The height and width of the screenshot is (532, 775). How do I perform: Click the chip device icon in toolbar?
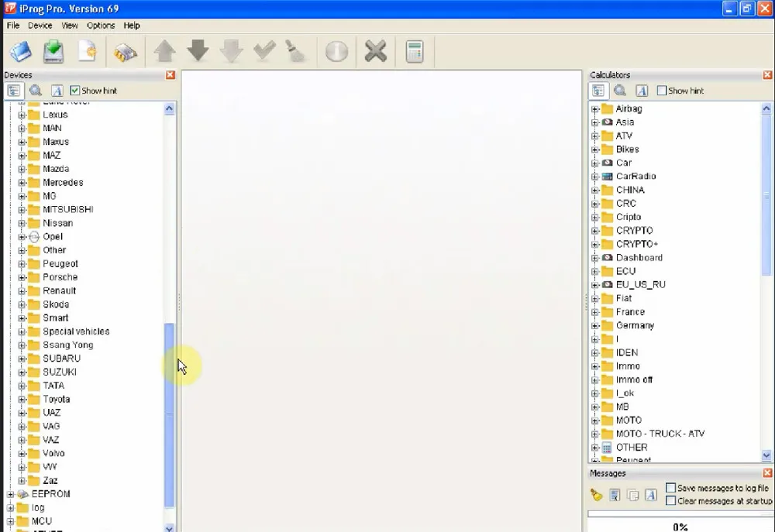(x=125, y=52)
